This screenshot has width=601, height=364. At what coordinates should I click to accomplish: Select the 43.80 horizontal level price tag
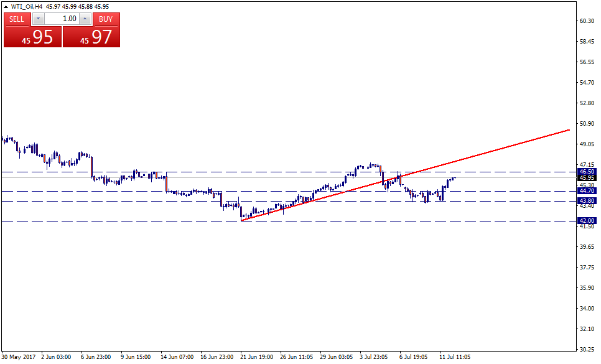tap(587, 201)
